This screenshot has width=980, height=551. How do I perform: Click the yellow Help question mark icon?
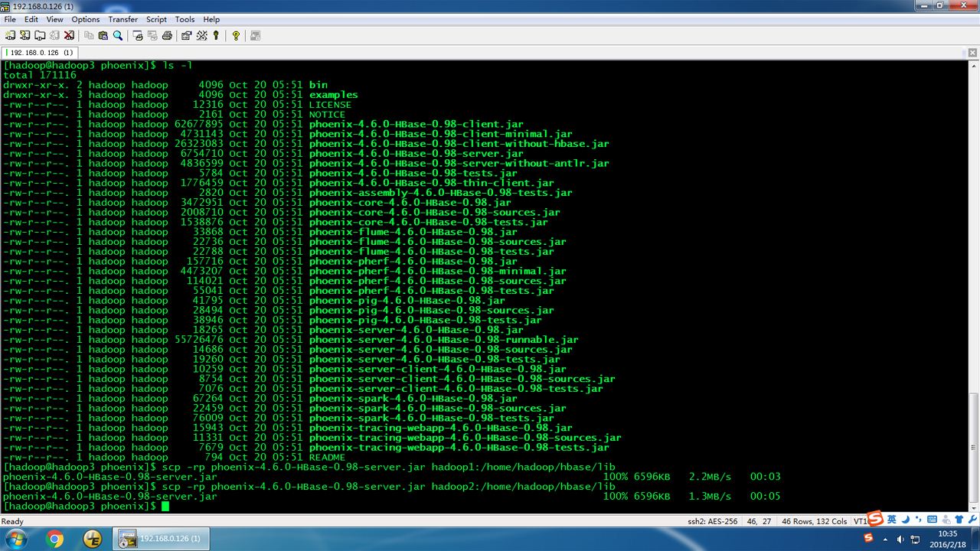(236, 35)
